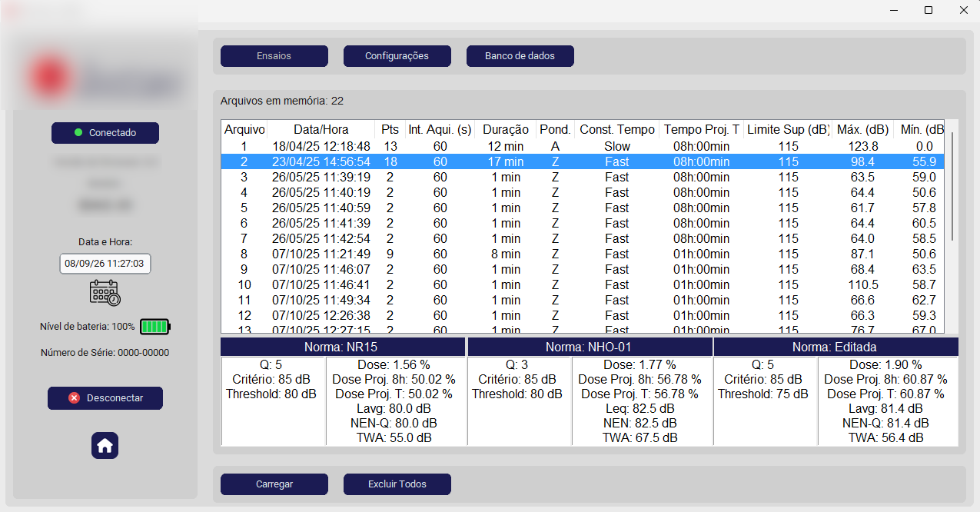
Task: Click the 12 min duration cell
Action: 506,146
